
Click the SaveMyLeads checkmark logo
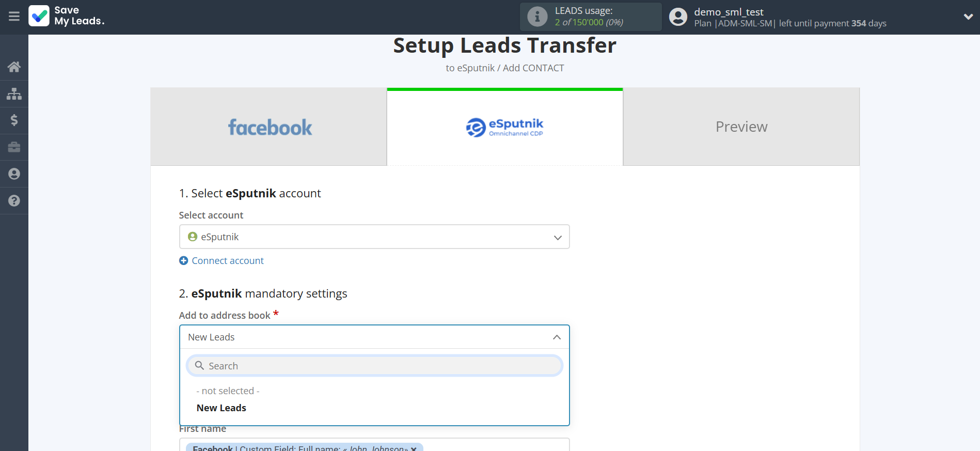pyautogui.click(x=39, y=16)
